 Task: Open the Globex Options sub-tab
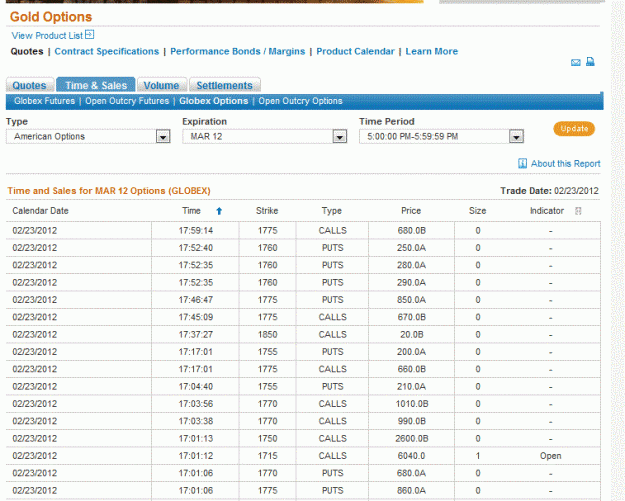click(x=214, y=101)
